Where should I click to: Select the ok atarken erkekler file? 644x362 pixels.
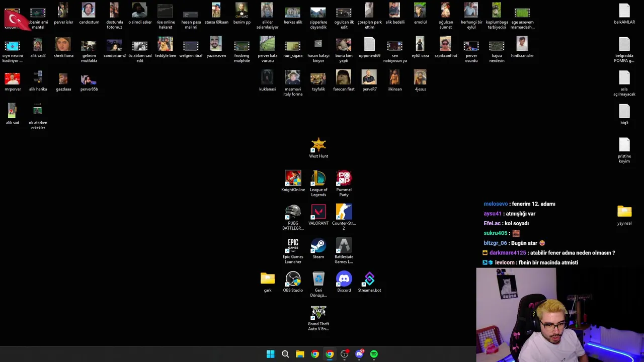[x=38, y=117]
